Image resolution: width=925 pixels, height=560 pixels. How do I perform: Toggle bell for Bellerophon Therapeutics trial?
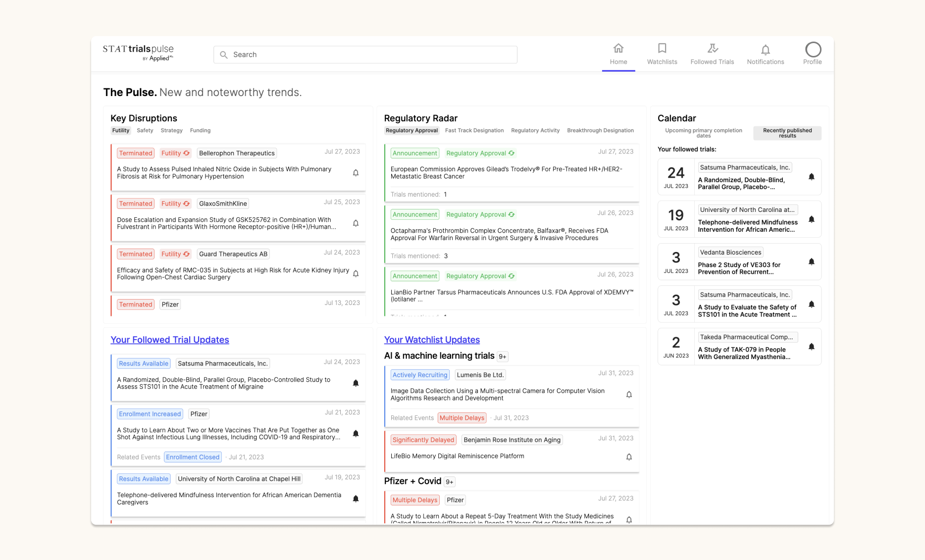point(356,173)
